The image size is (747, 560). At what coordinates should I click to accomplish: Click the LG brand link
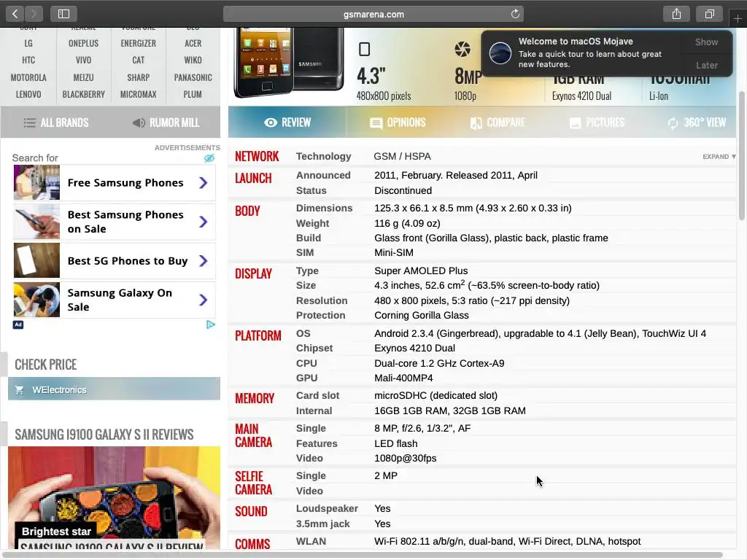(28, 43)
